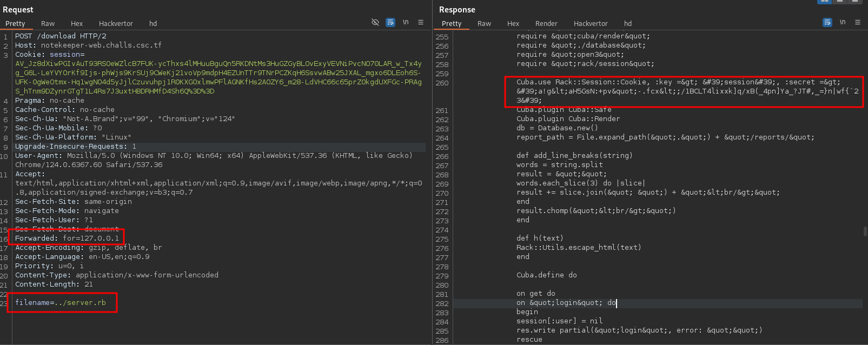This screenshot has width=868, height=345.
Task: Click the 'Accept-Encoding: gzip, deflate, br' header
Action: (89, 248)
